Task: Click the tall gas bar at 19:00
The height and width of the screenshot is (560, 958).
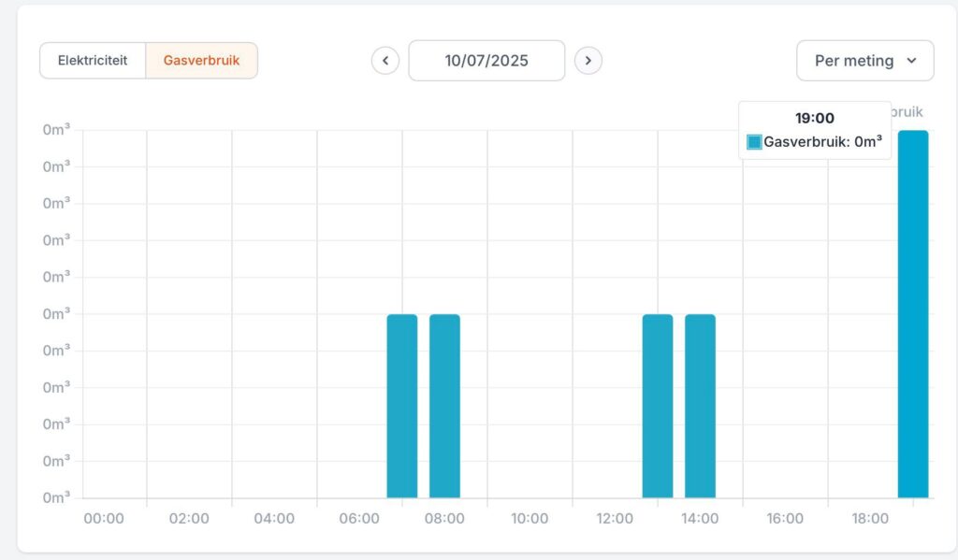Action: [x=913, y=314]
